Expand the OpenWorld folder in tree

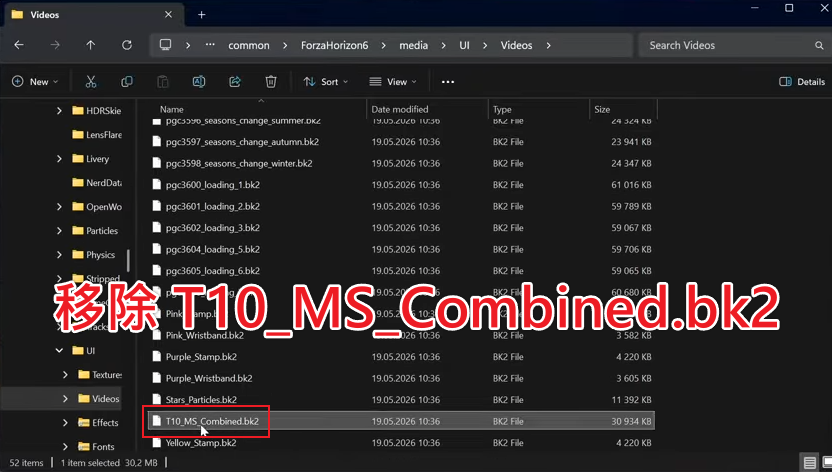[x=59, y=207]
